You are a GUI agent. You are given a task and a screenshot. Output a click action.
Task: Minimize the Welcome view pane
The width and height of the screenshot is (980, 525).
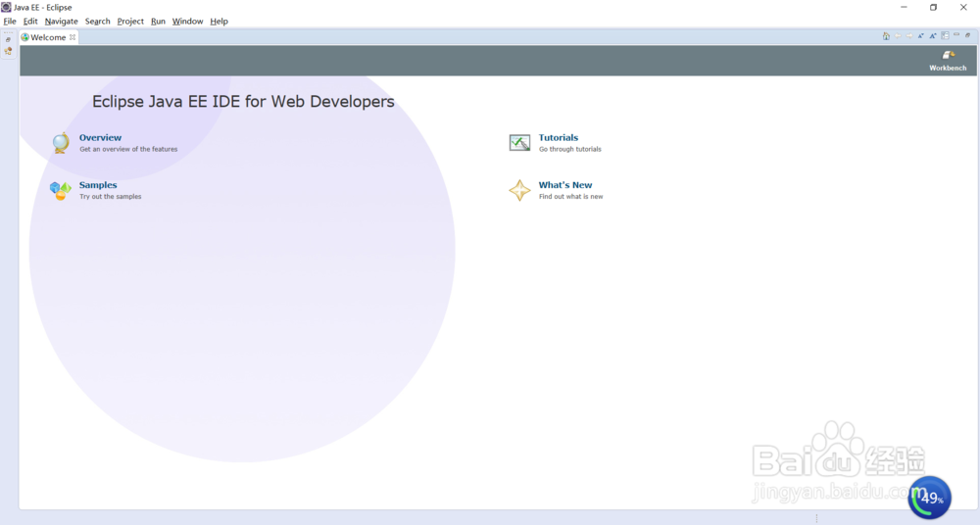(x=956, y=35)
